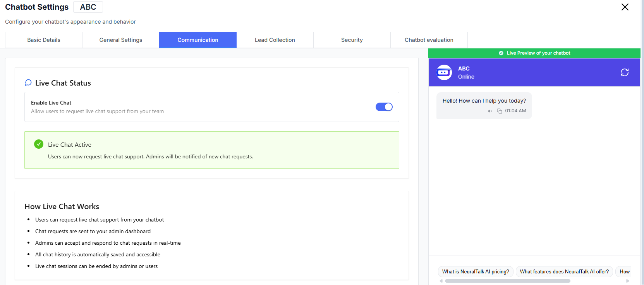Click 'Chat requests are sent to your admin dashboard'
Screen dimensions: 644x285
click(93, 231)
